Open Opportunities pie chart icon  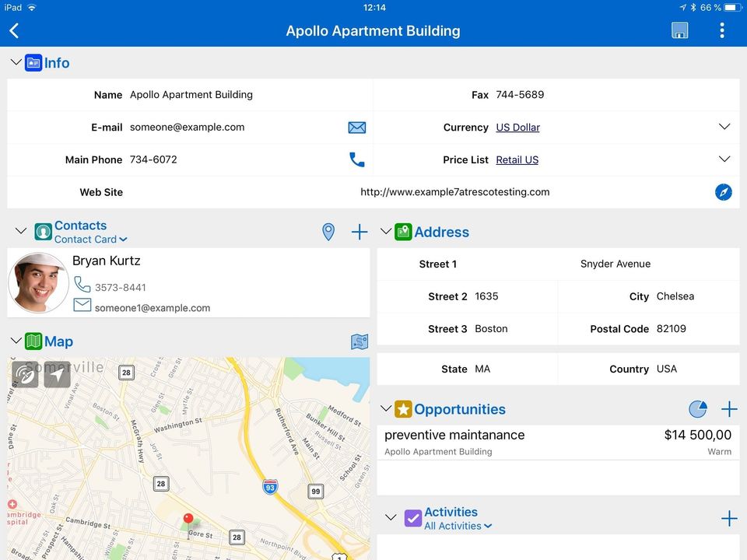pyautogui.click(x=698, y=409)
